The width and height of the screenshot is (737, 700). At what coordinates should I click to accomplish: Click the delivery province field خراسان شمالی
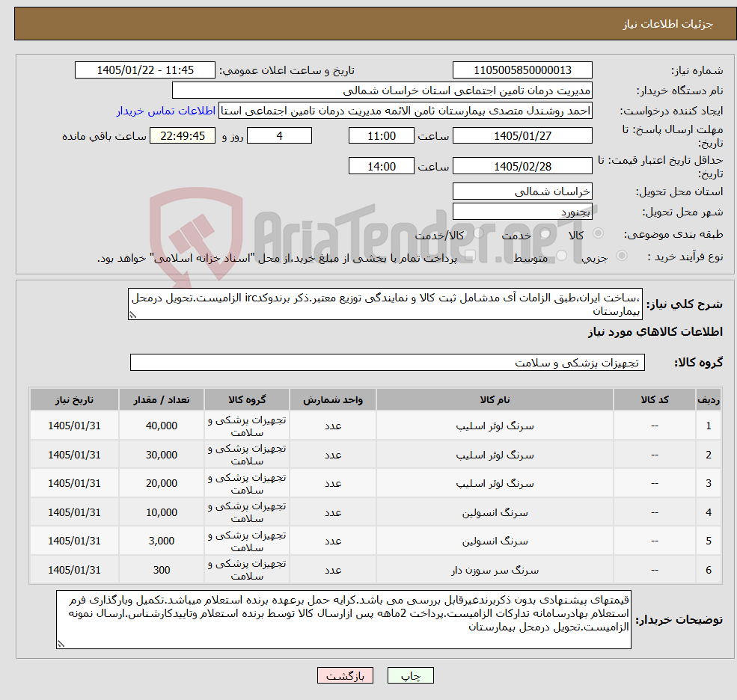coord(522,191)
